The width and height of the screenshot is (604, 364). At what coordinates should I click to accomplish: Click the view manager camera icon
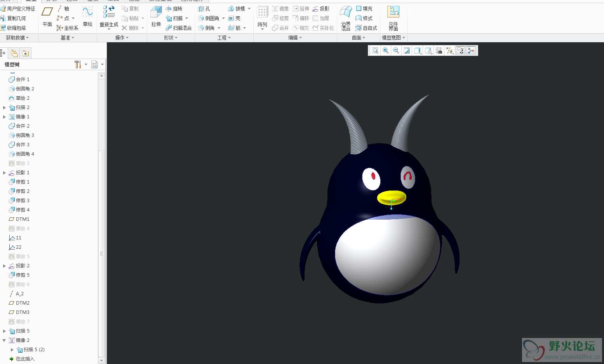click(x=439, y=51)
